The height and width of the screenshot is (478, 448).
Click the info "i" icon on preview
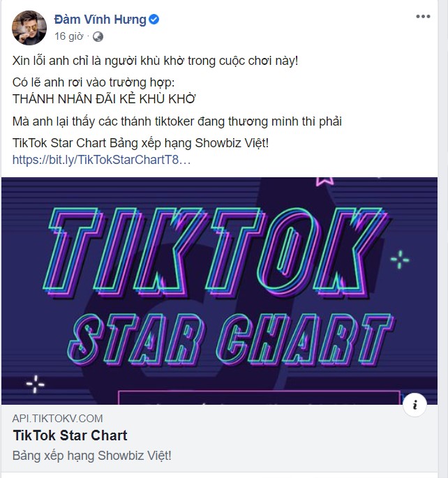click(415, 404)
